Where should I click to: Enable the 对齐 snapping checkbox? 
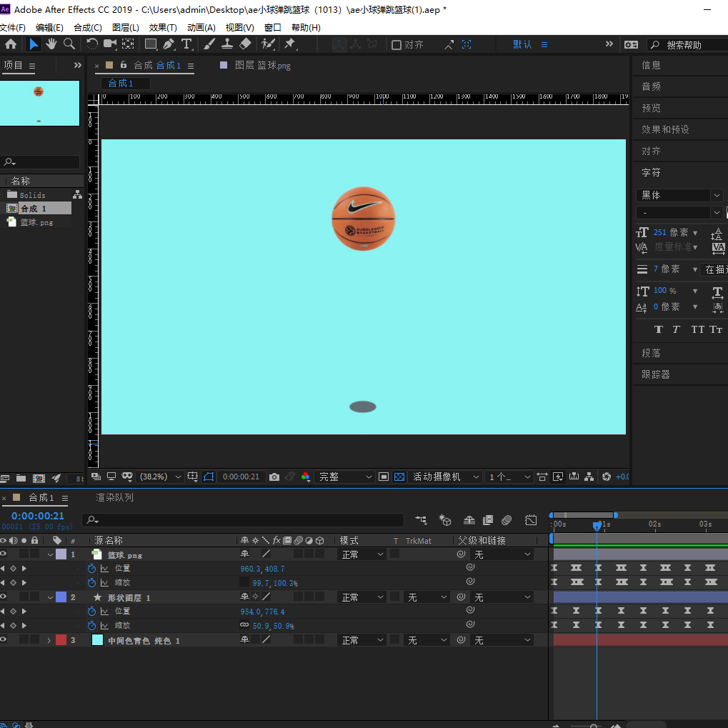point(397,45)
